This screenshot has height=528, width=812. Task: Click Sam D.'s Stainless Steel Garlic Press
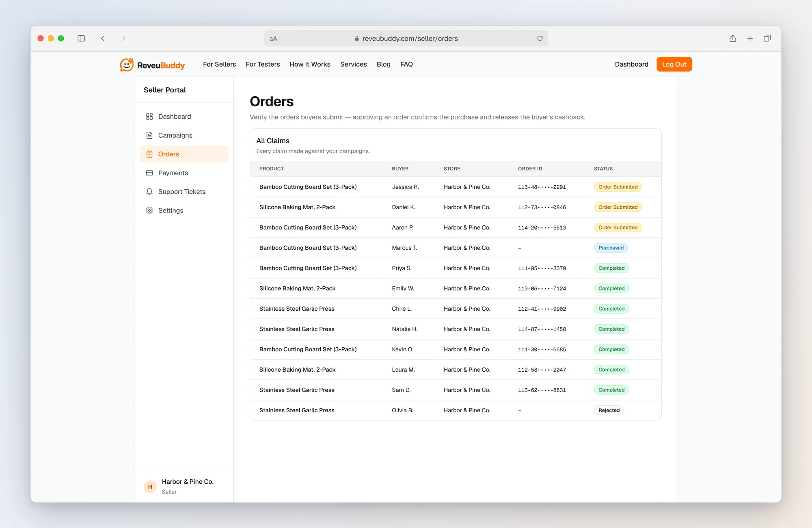pyautogui.click(x=297, y=390)
